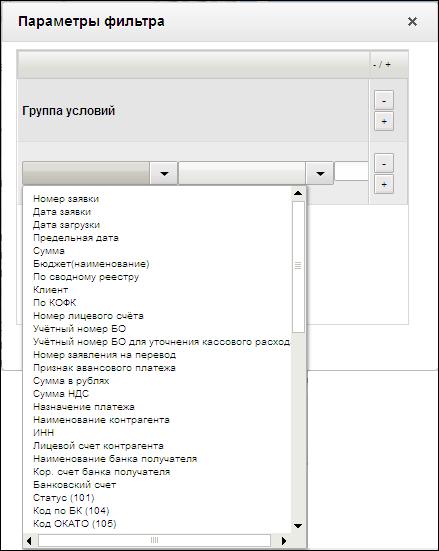
Task: Close the Параметры фильтра dialog
Action: tap(412, 22)
